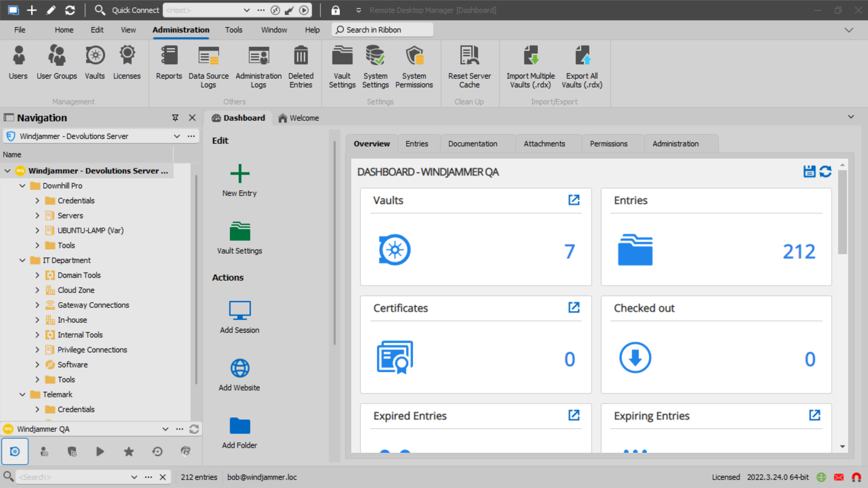The image size is (868, 488).
Task: Select Export All Vaults (.rdx)
Action: (582, 67)
